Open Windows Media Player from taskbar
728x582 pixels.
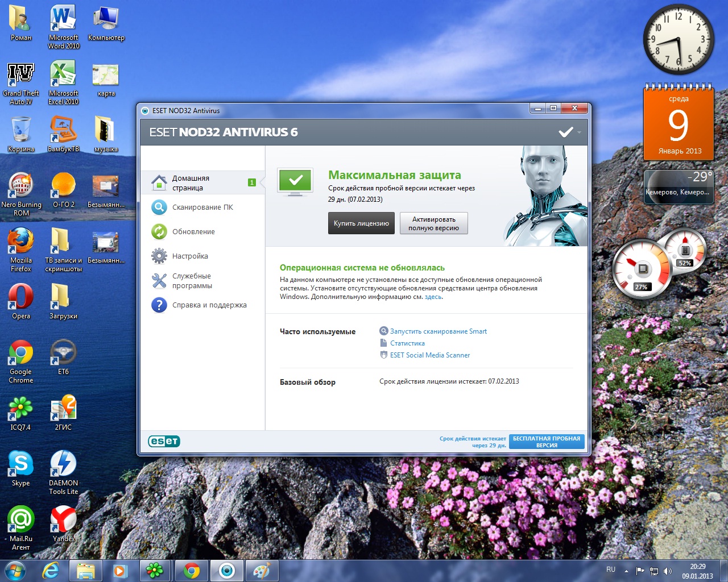click(x=120, y=571)
